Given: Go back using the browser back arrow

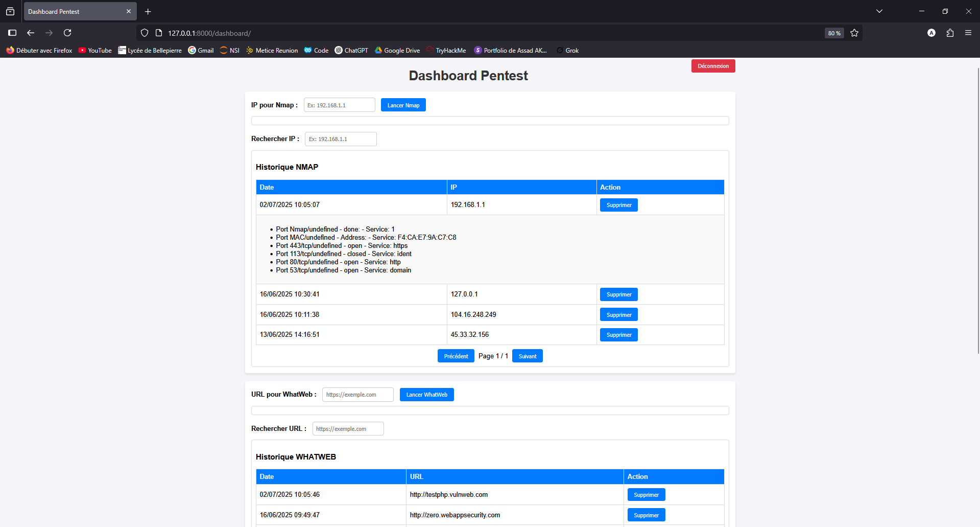Looking at the screenshot, I should coord(31,33).
